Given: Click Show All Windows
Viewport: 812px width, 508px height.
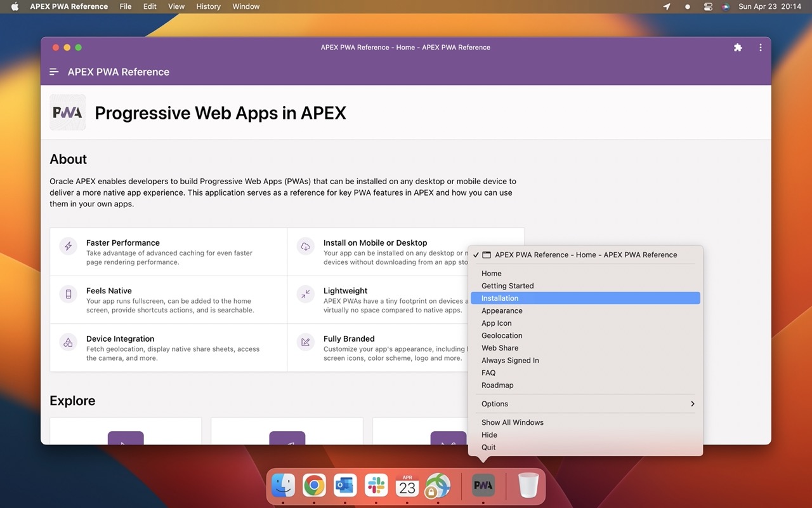Looking at the screenshot, I should [x=512, y=422].
